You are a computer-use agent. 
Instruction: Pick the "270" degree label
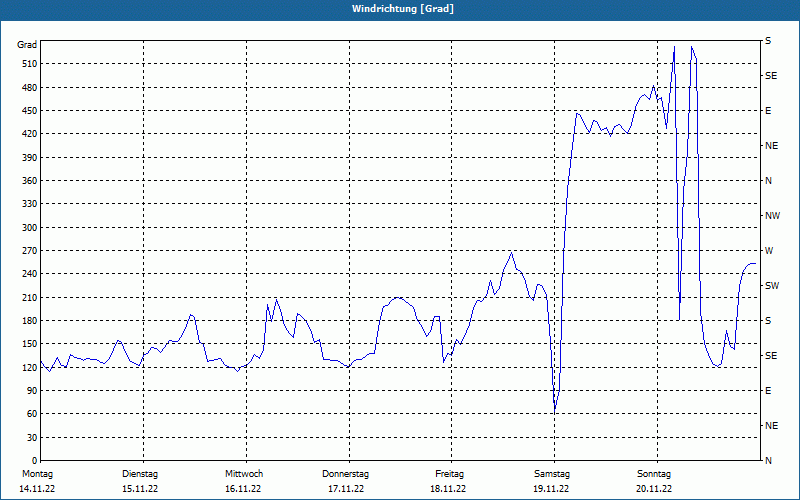pos(29,251)
